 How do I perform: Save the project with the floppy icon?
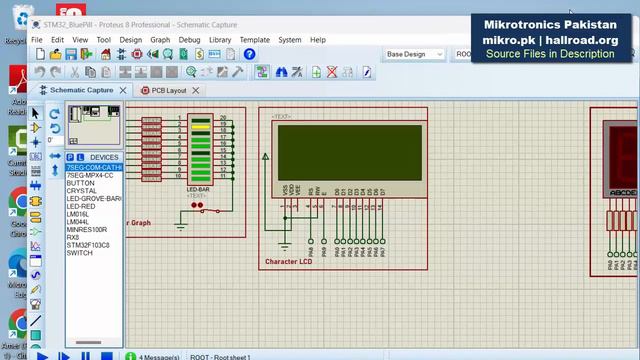[71, 54]
